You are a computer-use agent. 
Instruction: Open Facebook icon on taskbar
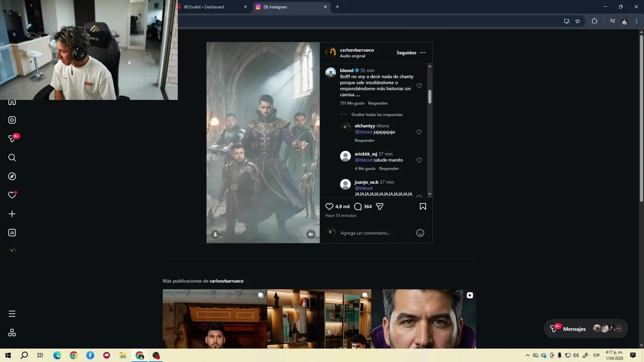(90, 355)
